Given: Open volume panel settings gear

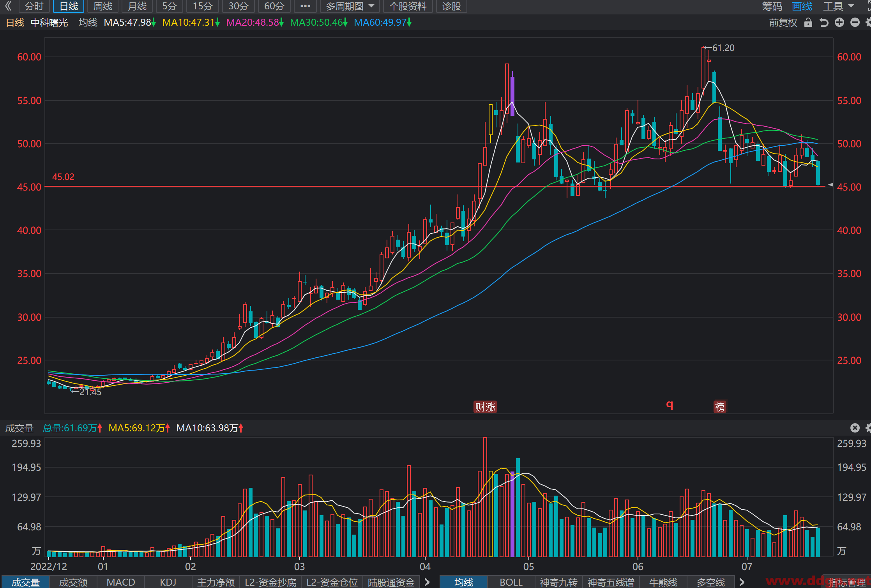Looking at the screenshot, I should 868,428.
